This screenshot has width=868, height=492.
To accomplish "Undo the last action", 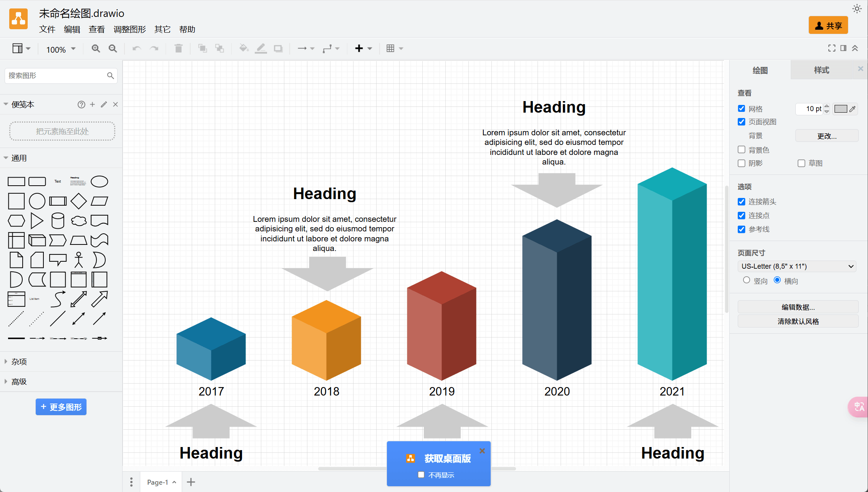I will 136,48.
